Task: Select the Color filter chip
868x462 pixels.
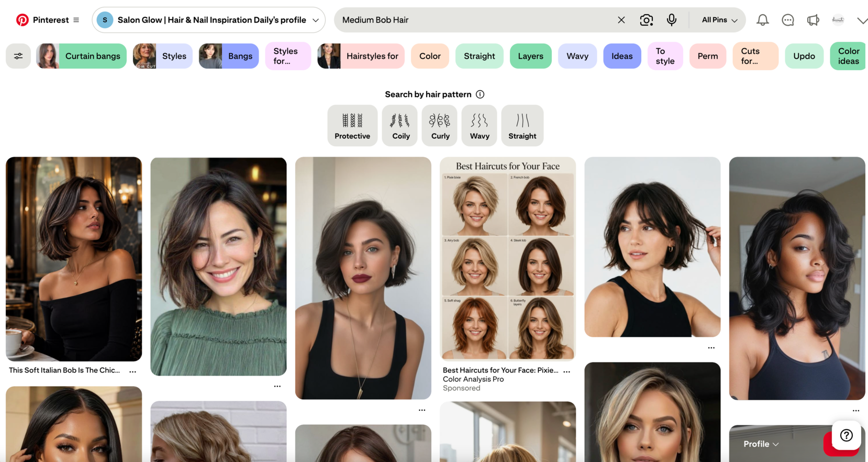Action: click(x=430, y=56)
